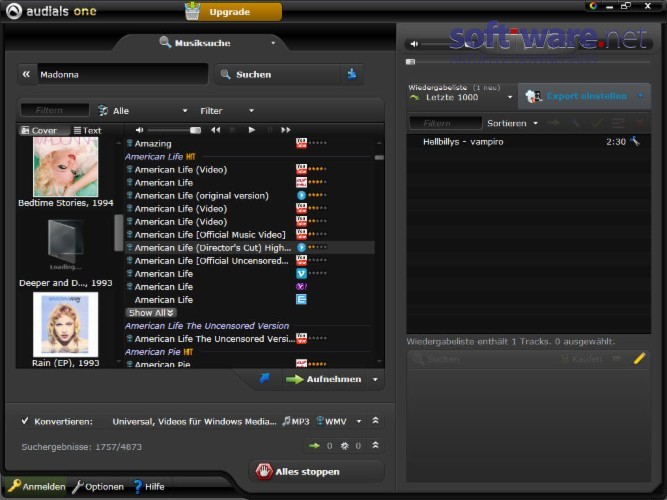
Task: Open the conversion format dropdown arrow
Action: [359, 421]
